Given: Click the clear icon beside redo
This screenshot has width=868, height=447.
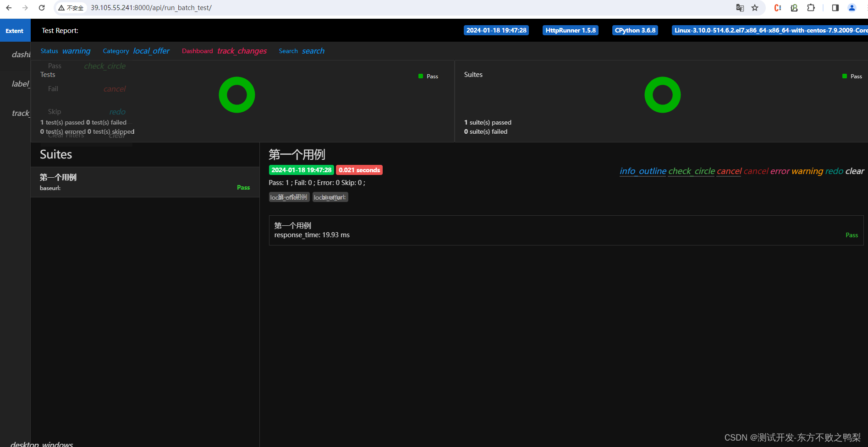Looking at the screenshot, I should tap(854, 171).
